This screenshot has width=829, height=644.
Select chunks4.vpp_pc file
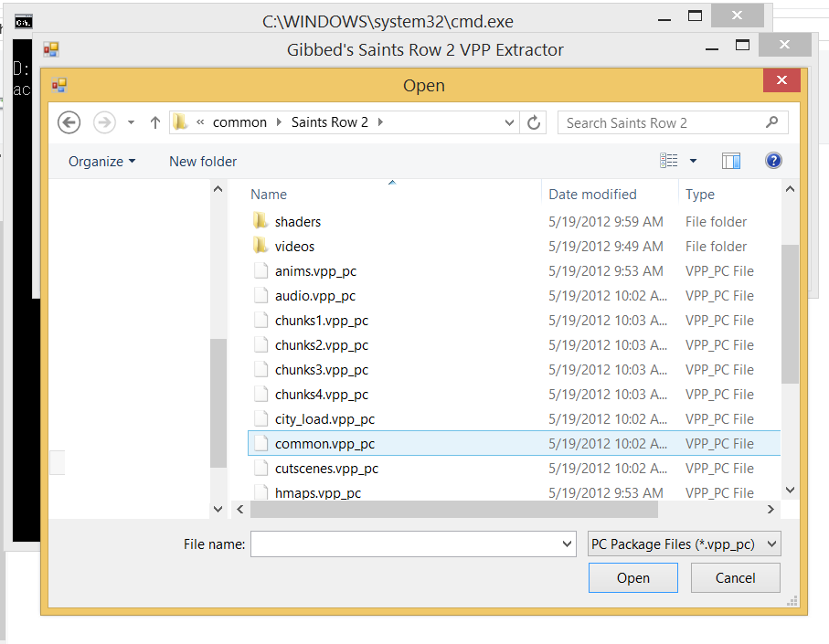514,394
